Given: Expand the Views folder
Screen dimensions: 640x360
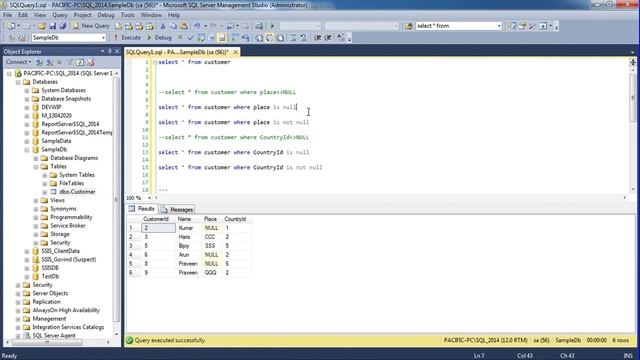Looking at the screenshot, I should [x=36, y=201].
